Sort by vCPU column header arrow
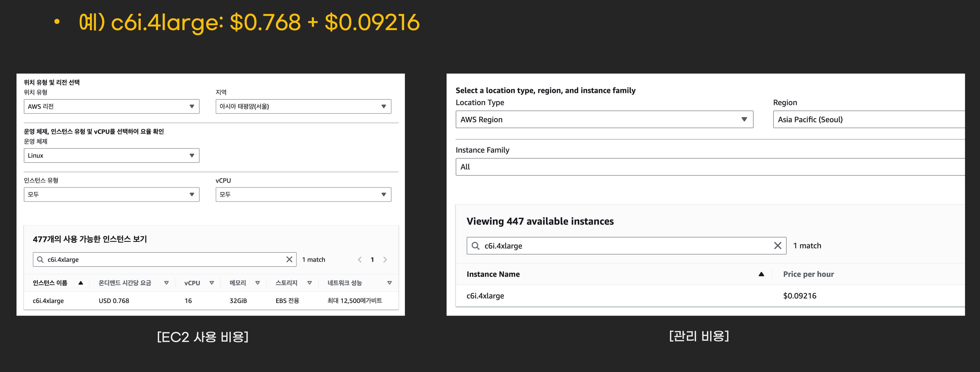Viewport: 980px width, 372px height. (211, 283)
